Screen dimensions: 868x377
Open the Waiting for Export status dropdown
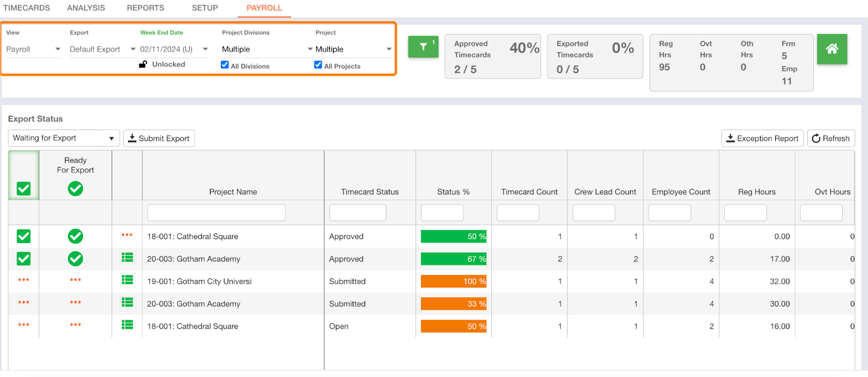(x=63, y=138)
